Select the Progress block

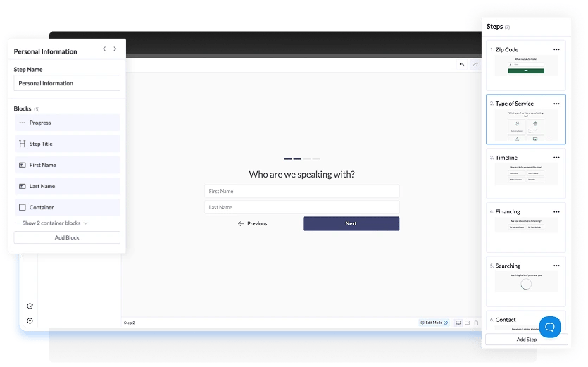click(67, 123)
